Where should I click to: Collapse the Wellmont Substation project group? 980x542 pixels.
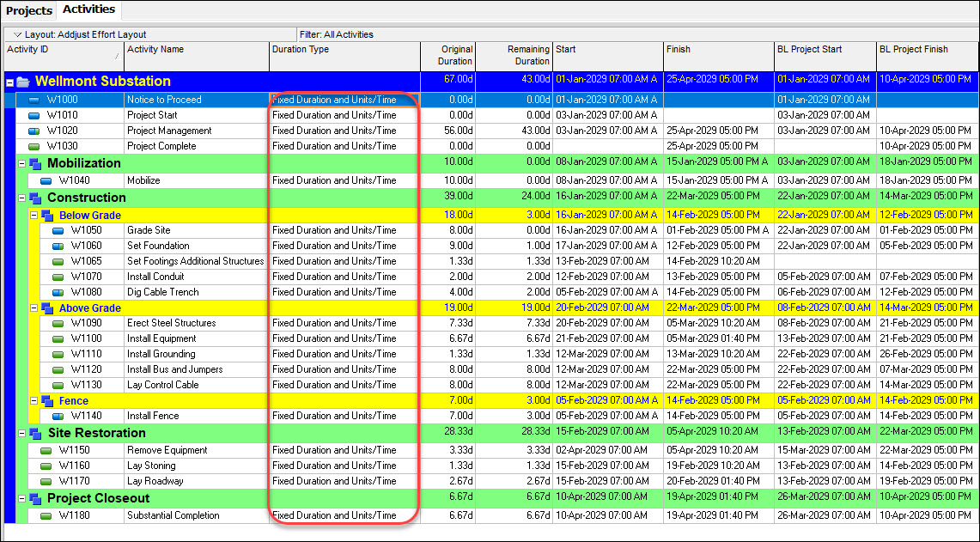[x=10, y=82]
